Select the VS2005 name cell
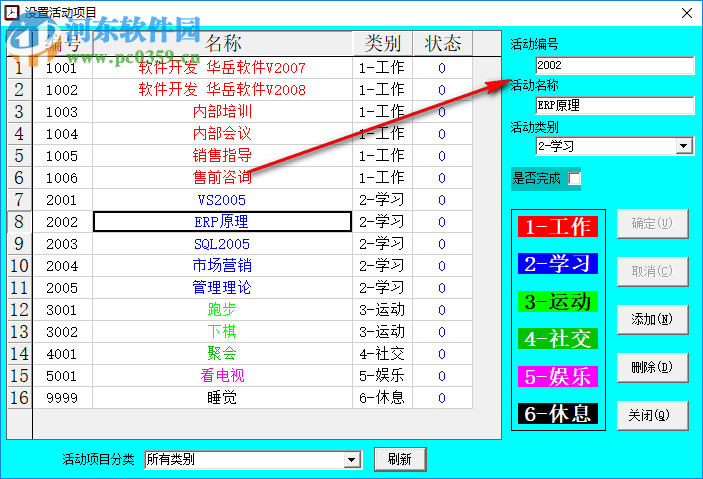 coord(222,200)
